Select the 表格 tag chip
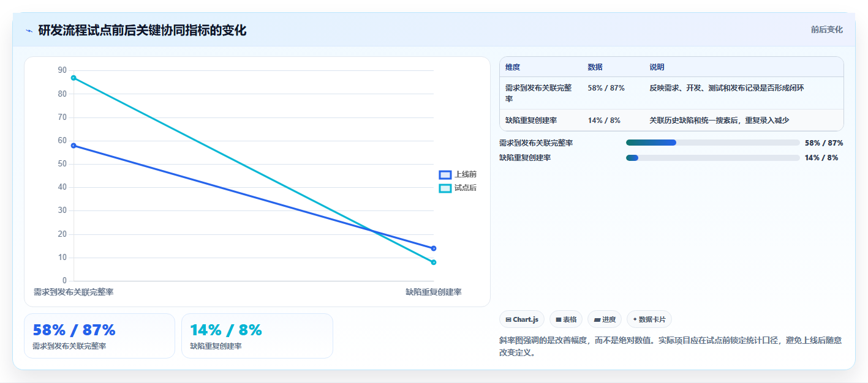This screenshot has height=383, width=868. tap(566, 319)
